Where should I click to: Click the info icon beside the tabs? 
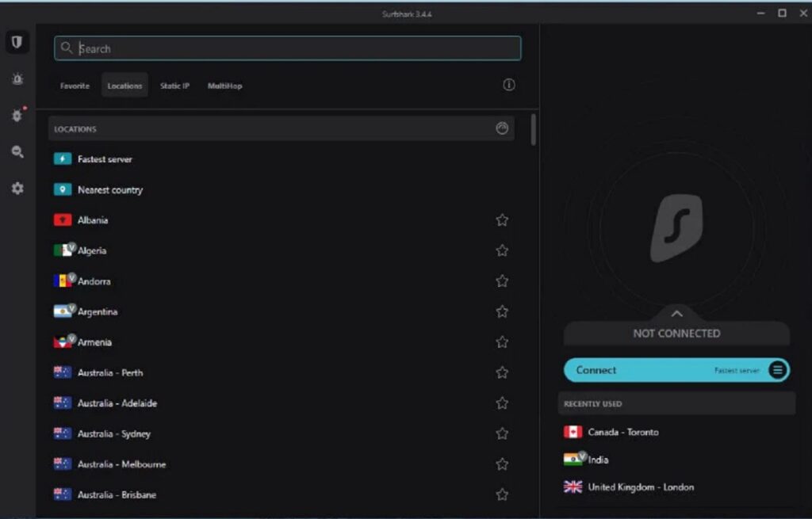tap(509, 85)
